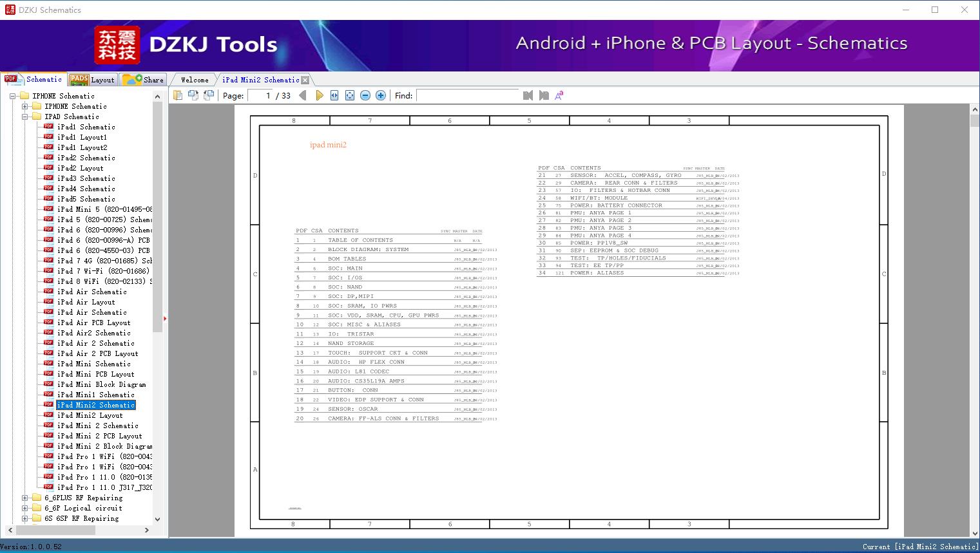Open the Share tab
Screen dimensions: 980x553
(x=144, y=80)
